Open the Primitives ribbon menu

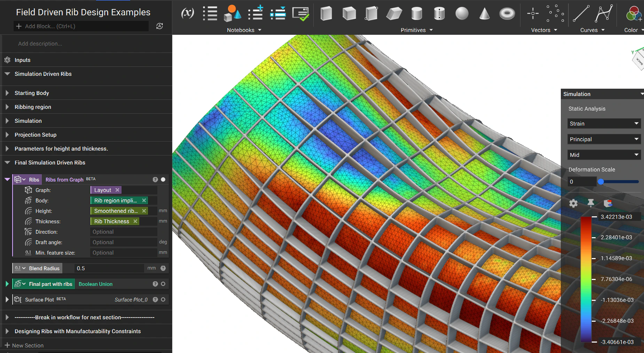(417, 30)
